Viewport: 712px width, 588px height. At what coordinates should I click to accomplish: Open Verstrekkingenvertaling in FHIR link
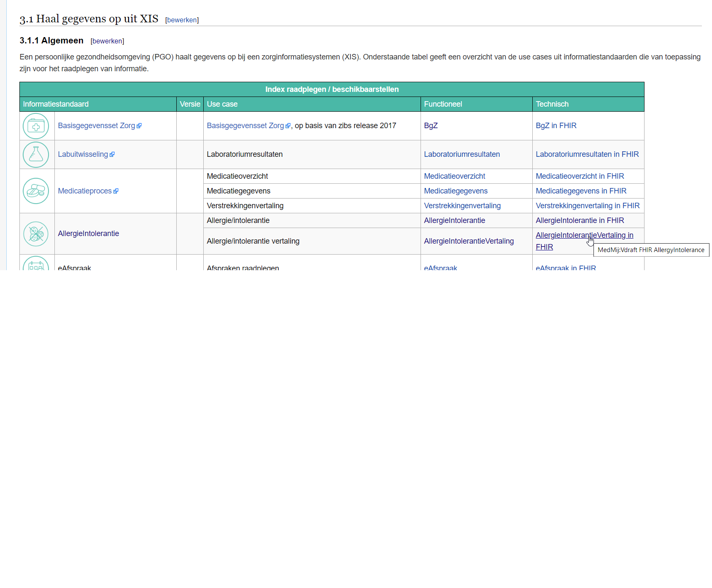[x=588, y=206]
